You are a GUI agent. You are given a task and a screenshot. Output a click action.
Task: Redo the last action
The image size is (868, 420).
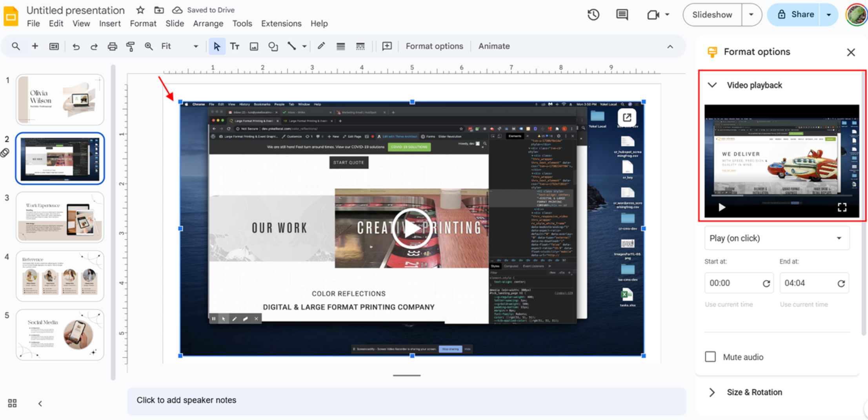[x=94, y=47]
